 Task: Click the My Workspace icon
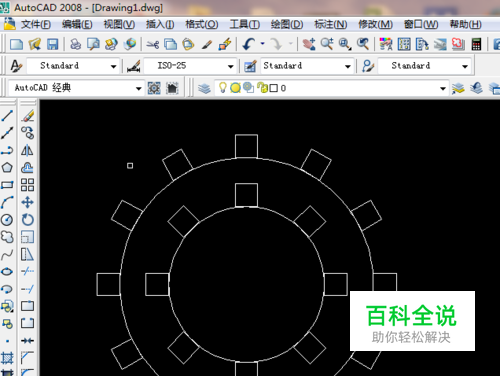click(x=172, y=88)
